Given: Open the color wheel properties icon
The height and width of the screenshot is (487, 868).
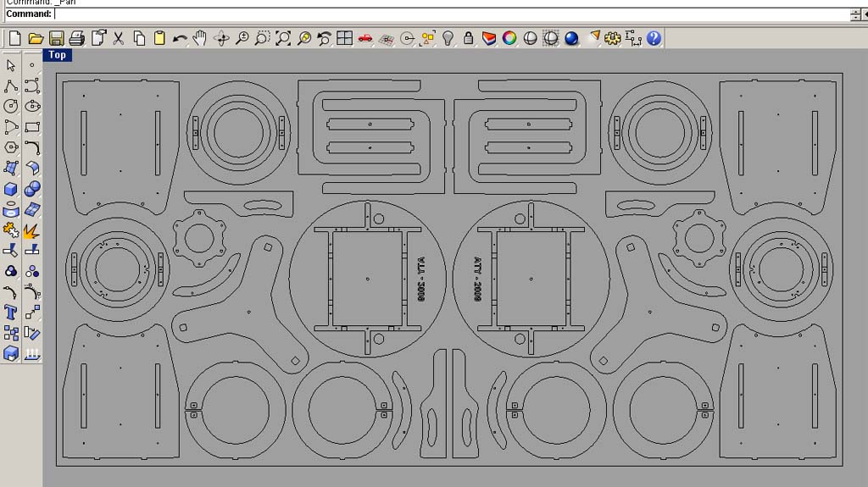Looking at the screenshot, I should coord(509,38).
